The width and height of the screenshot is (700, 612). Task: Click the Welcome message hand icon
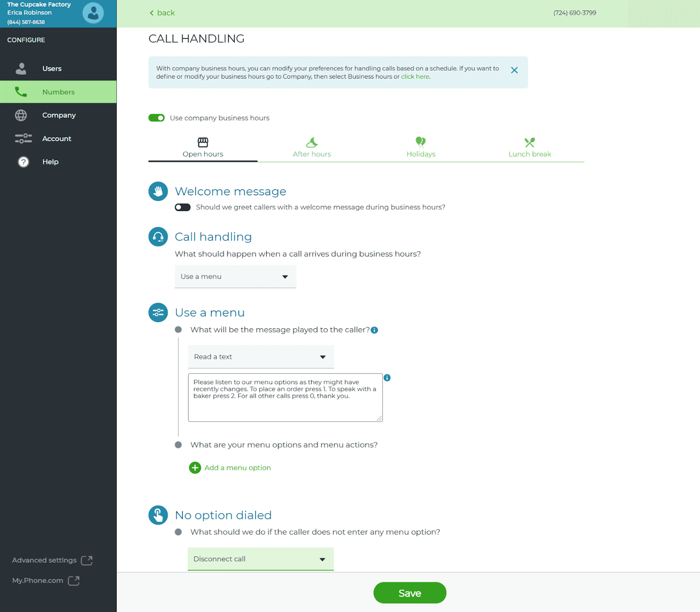(x=158, y=192)
